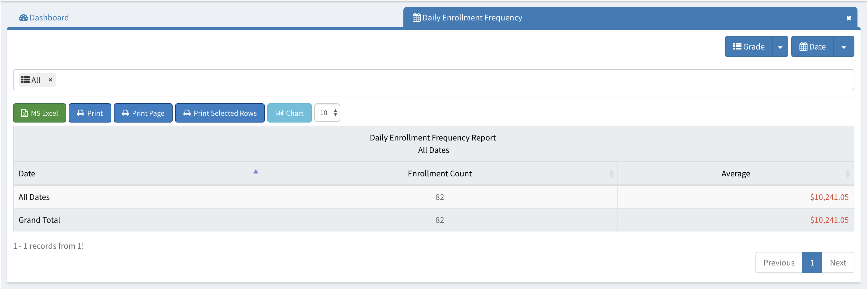Screen dimensions: 868x289
Task: Click the Print button
Action: pyautogui.click(x=90, y=113)
